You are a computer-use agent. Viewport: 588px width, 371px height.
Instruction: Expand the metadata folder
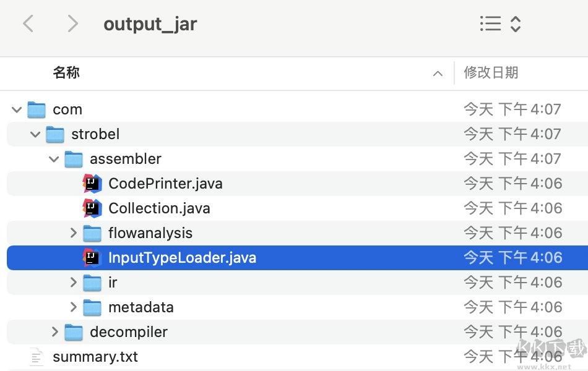tap(73, 307)
